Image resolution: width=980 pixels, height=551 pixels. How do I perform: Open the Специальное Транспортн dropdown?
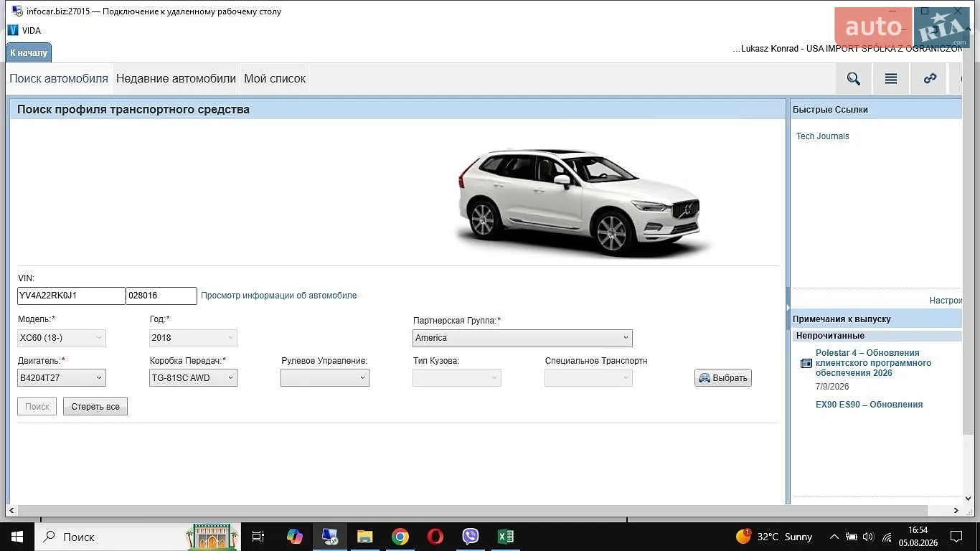[x=588, y=378]
